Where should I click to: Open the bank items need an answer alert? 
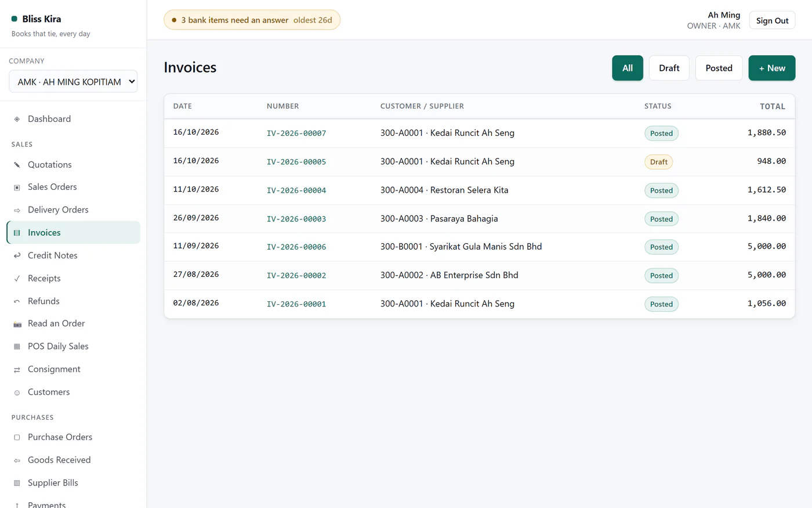(x=252, y=20)
